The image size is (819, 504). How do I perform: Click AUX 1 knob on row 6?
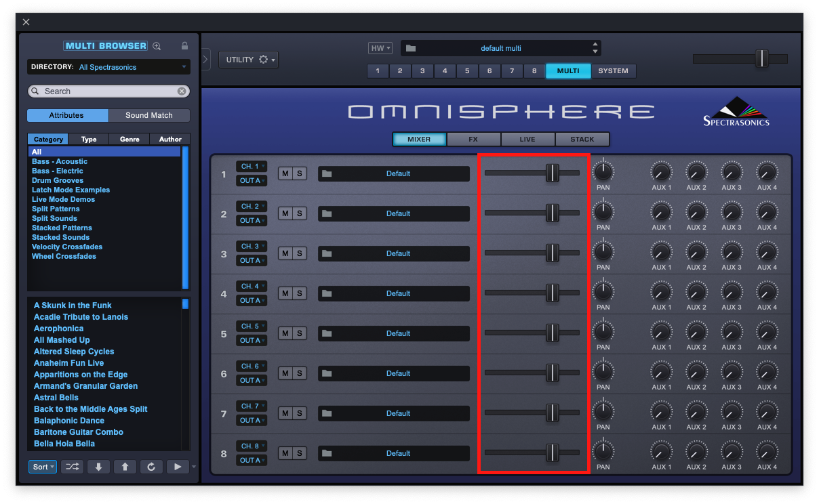click(661, 371)
